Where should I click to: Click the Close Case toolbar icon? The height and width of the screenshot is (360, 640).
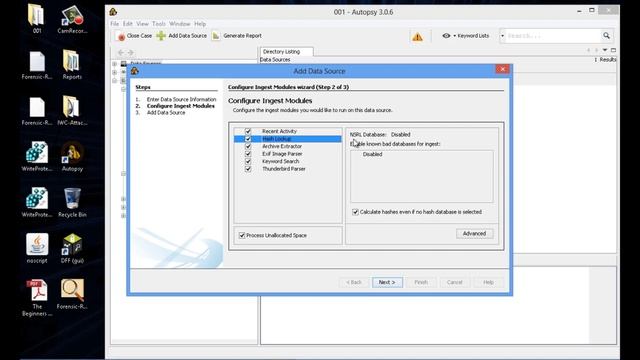[121, 36]
